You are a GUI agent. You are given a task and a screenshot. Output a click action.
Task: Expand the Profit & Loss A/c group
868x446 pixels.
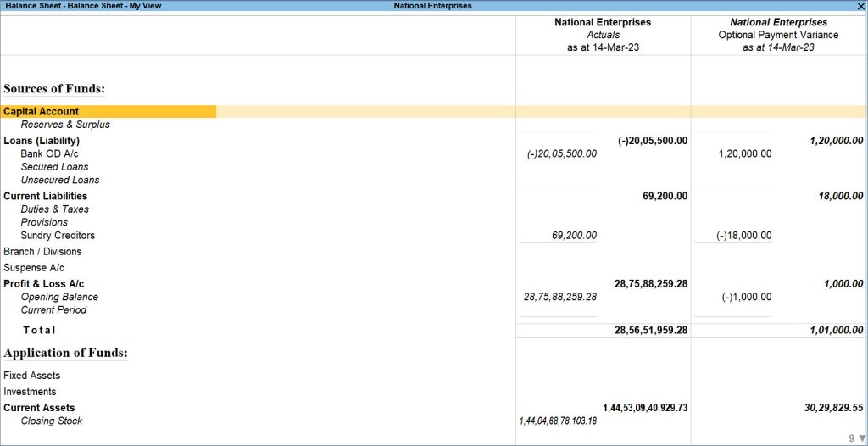[x=44, y=284]
